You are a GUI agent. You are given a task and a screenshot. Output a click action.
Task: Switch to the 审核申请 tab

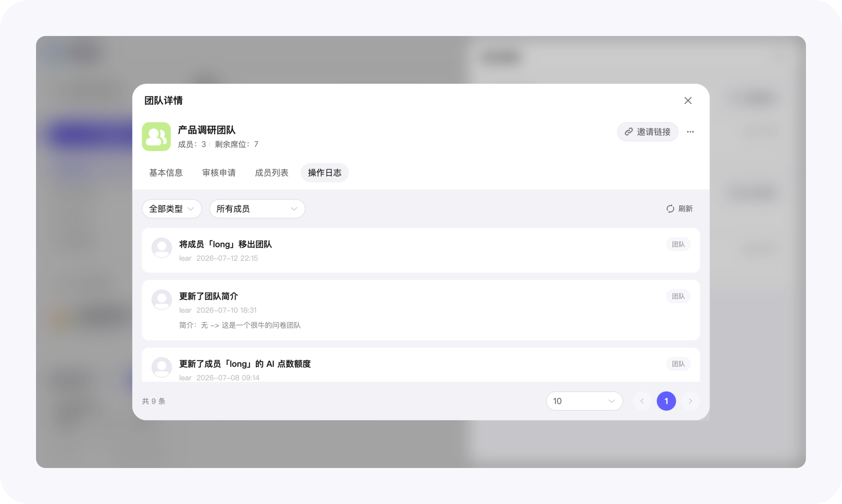pos(219,173)
